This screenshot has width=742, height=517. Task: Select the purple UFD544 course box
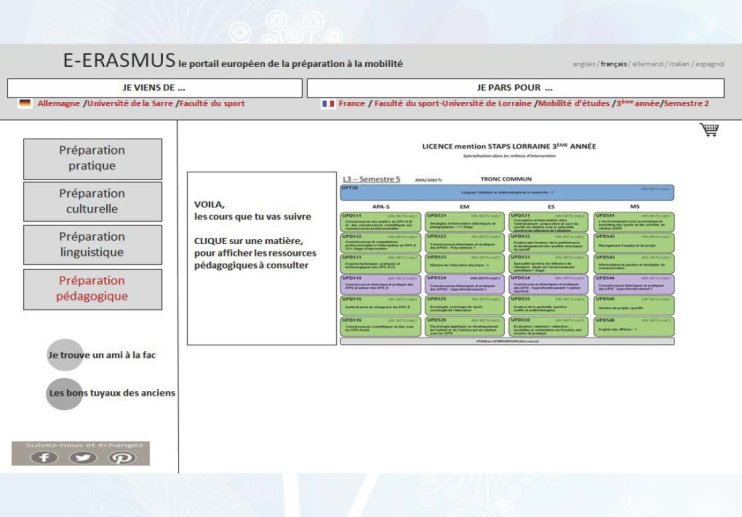(x=634, y=284)
